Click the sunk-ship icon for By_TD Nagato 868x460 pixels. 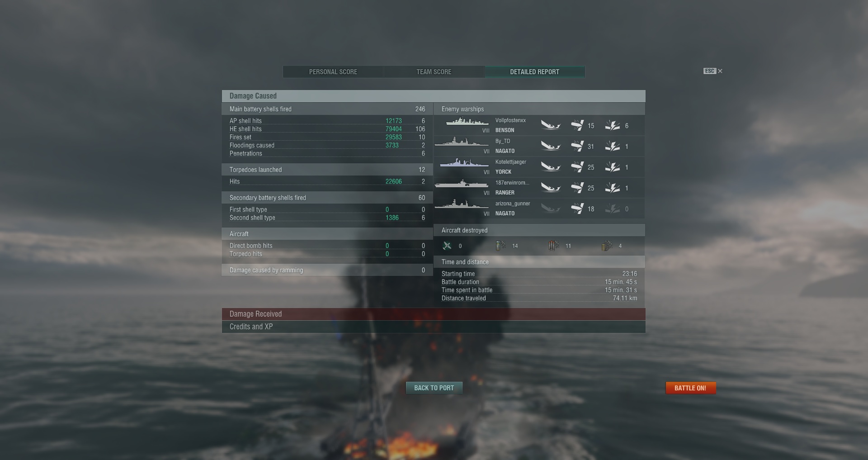pyautogui.click(x=551, y=147)
